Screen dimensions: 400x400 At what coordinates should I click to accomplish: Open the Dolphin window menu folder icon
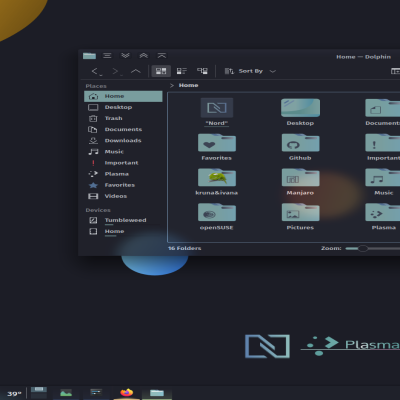tap(89, 56)
